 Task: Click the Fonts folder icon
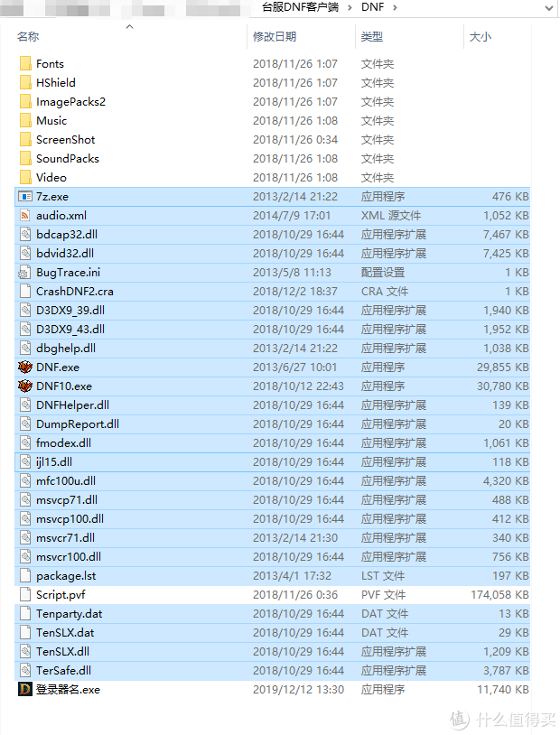pyautogui.click(x=25, y=64)
